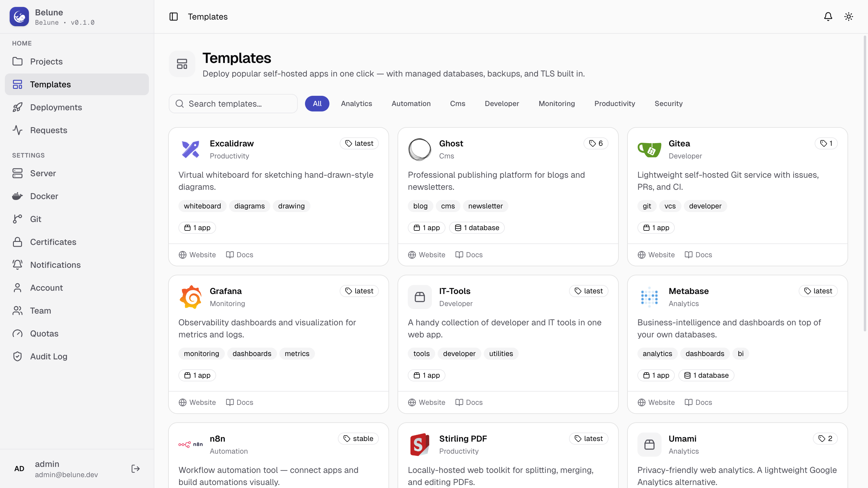Focus the Search templates input field
The width and height of the screenshot is (868, 488).
click(x=233, y=104)
